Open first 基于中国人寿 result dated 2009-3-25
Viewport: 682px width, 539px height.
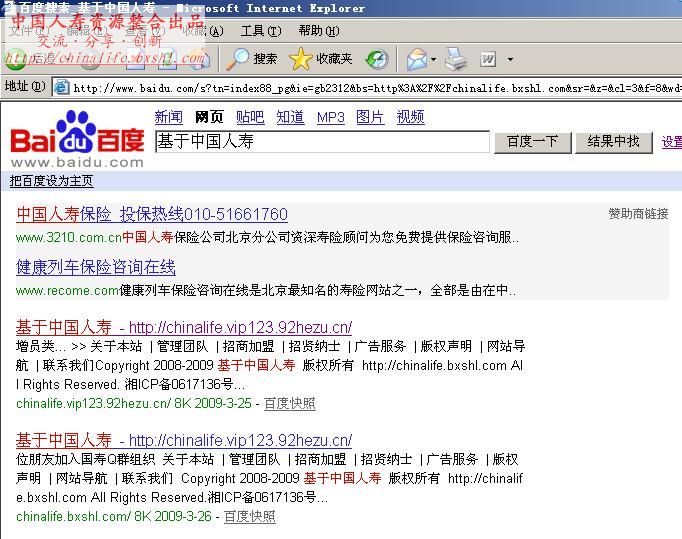(x=184, y=327)
